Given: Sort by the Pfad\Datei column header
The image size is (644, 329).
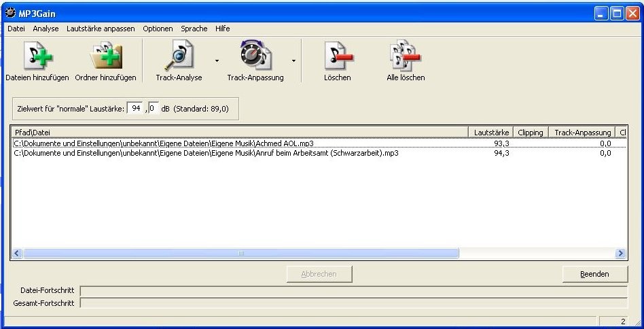Looking at the screenshot, I should tap(240, 133).
